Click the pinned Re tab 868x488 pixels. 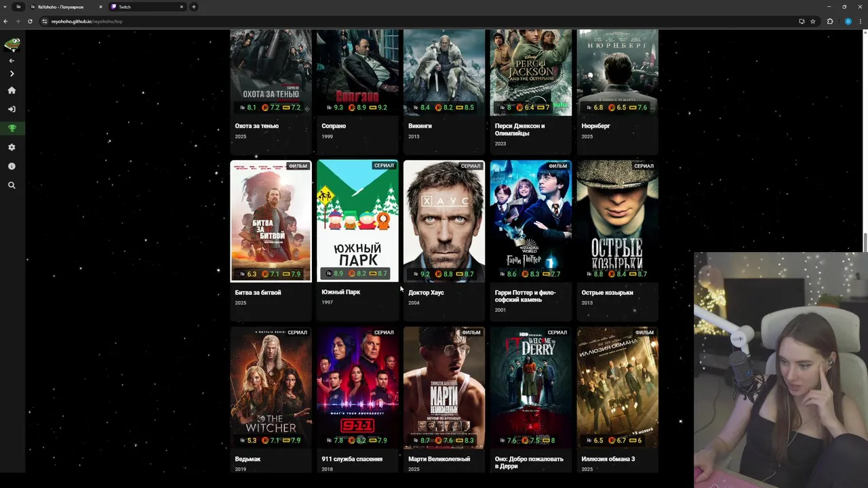pos(18,7)
